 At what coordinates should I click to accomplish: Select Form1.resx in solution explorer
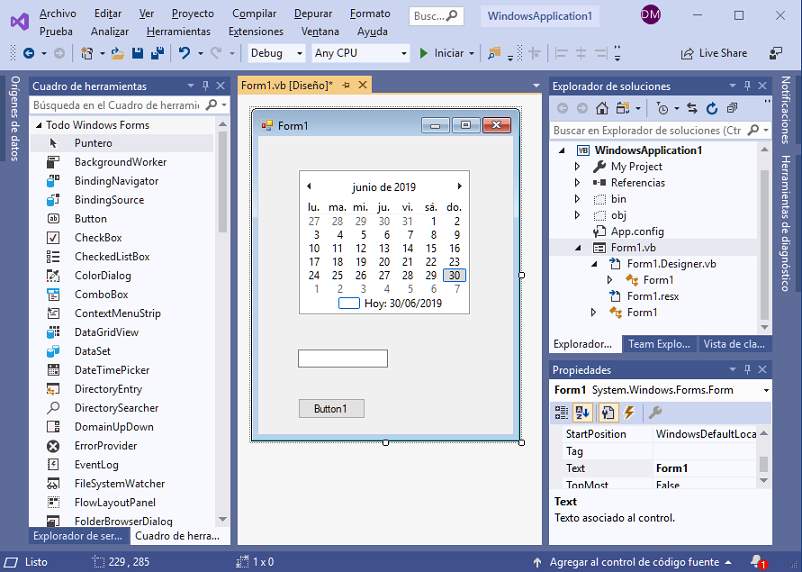click(653, 296)
